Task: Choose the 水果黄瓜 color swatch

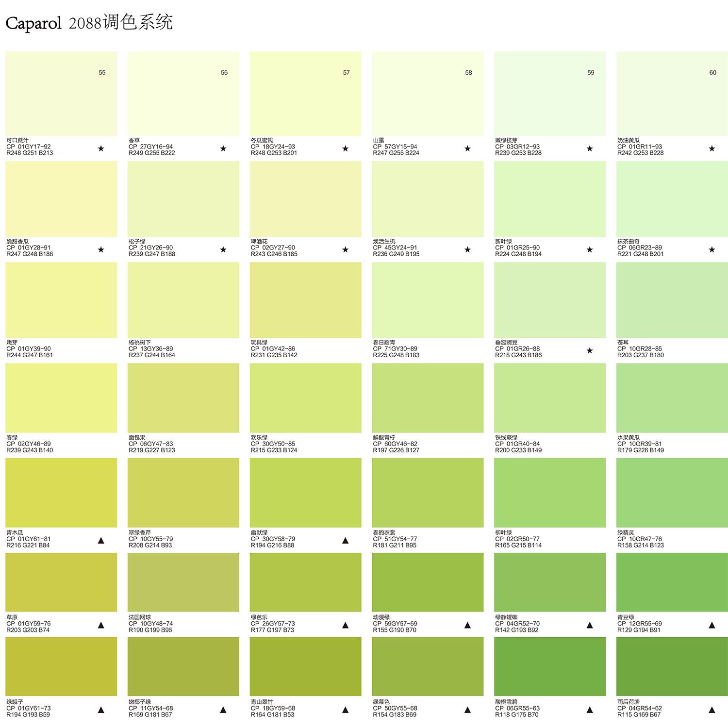Action: tap(672, 398)
